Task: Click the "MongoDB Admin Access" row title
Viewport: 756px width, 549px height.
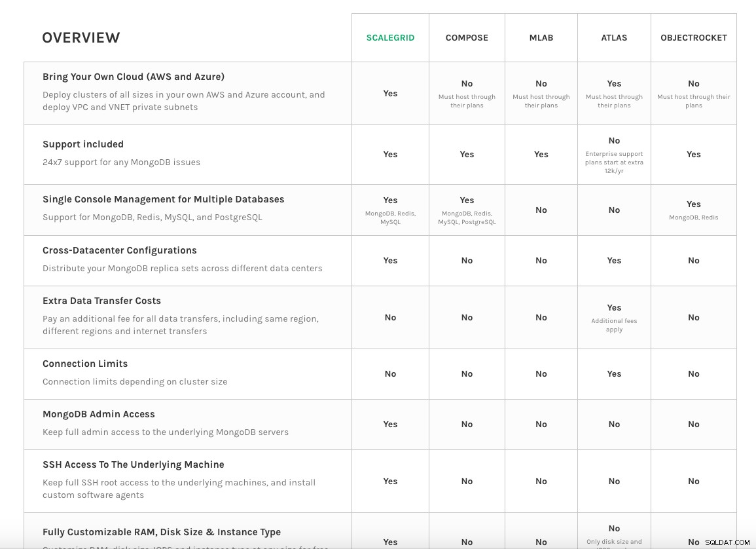Action: click(99, 415)
